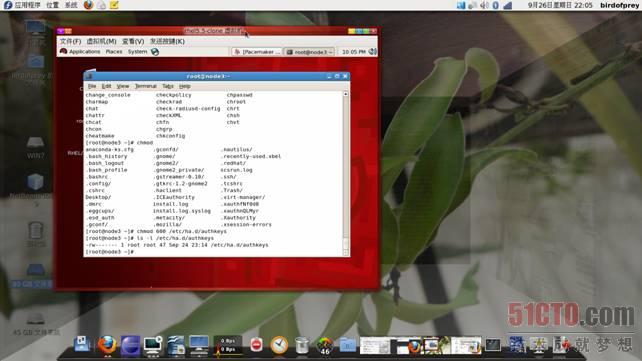Open 文件(F) menu in the VM window
This screenshot has height=361, width=642.
pyautogui.click(x=70, y=41)
